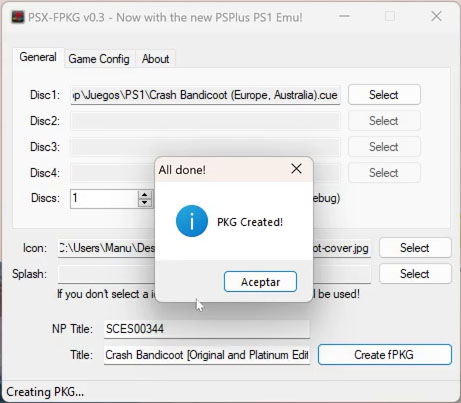Image resolution: width=461 pixels, height=403 pixels.
Task: Click Select button for Splash image
Action: pyautogui.click(x=415, y=274)
